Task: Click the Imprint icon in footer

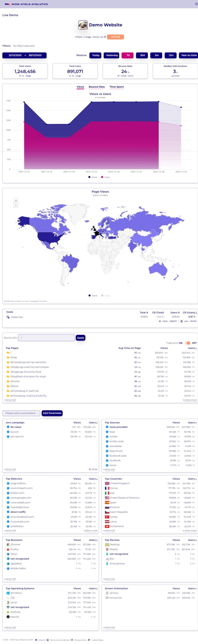Action: (36, 640)
